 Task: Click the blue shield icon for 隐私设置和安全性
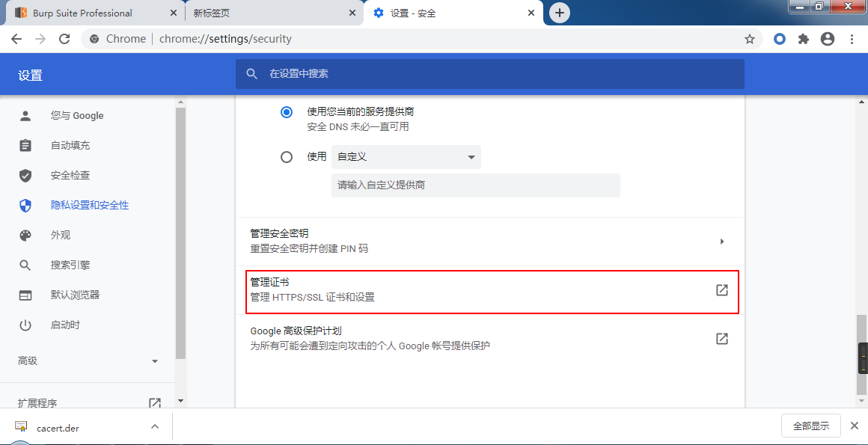[x=25, y=206]
